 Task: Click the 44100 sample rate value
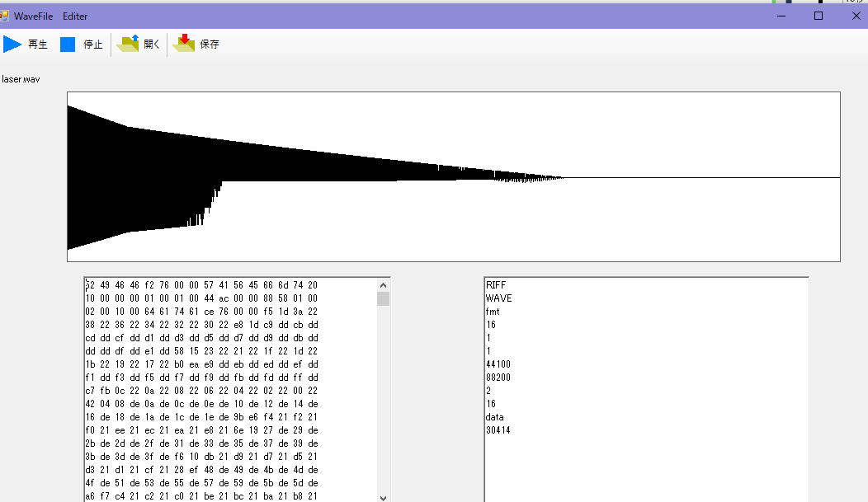498,364
